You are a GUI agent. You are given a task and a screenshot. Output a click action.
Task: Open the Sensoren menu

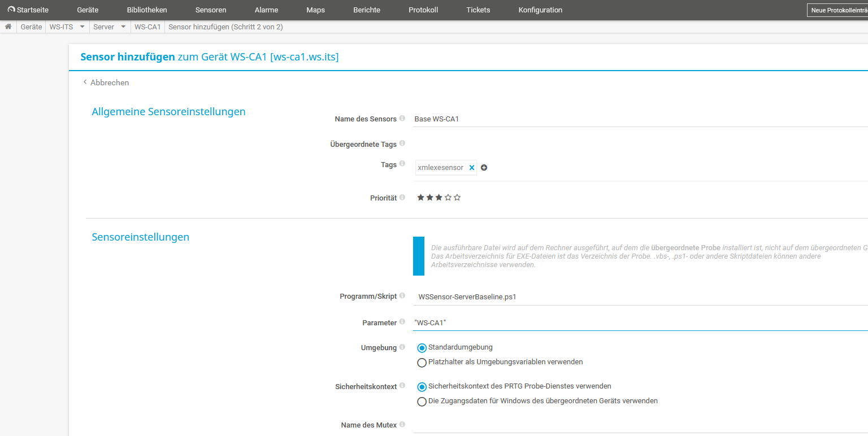211,10
